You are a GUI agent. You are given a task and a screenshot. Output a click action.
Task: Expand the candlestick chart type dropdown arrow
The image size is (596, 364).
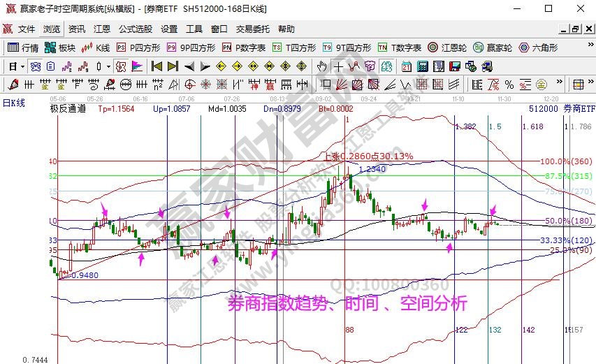108,66
